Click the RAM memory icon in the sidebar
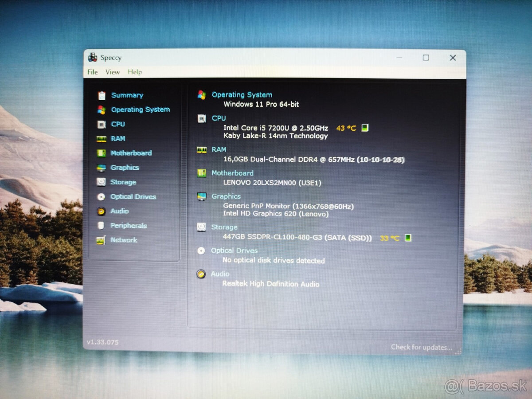This screenshot has height=399, width=532. point(102,138)
